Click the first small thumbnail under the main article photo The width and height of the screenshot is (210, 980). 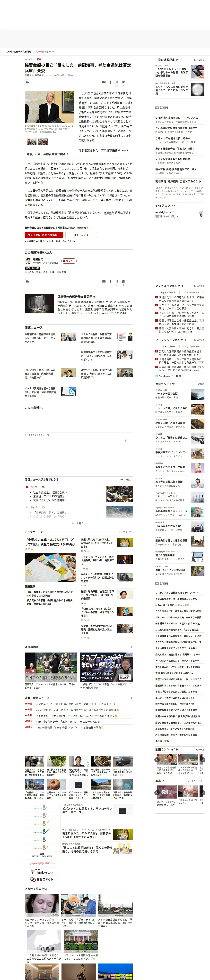click(x=32, y=141)
